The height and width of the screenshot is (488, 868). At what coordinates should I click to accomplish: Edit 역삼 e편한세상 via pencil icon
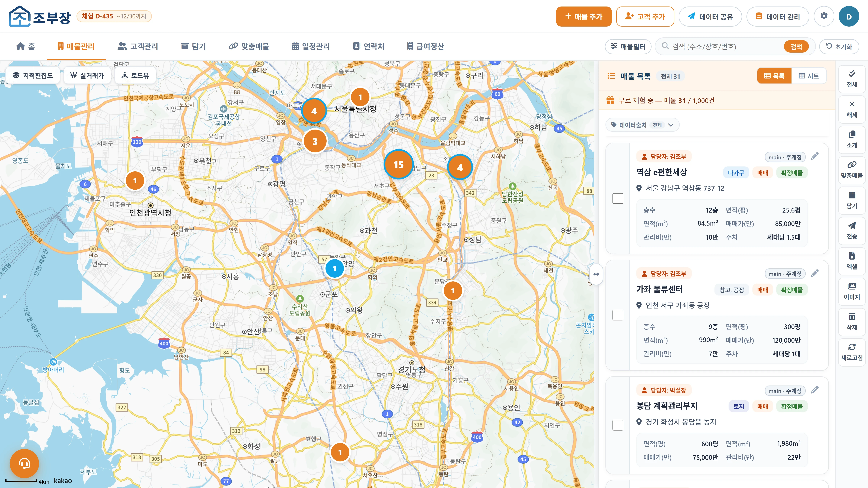815,156
